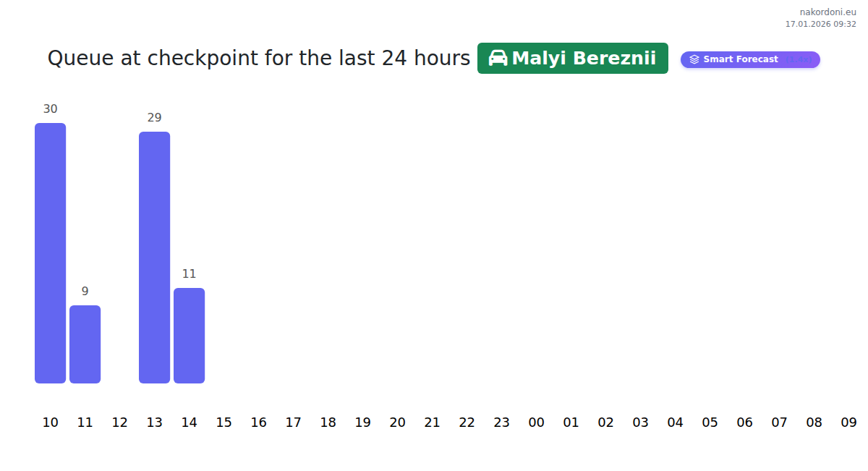
Task: Select the 18 hour mark on axis
Action: 328,423
